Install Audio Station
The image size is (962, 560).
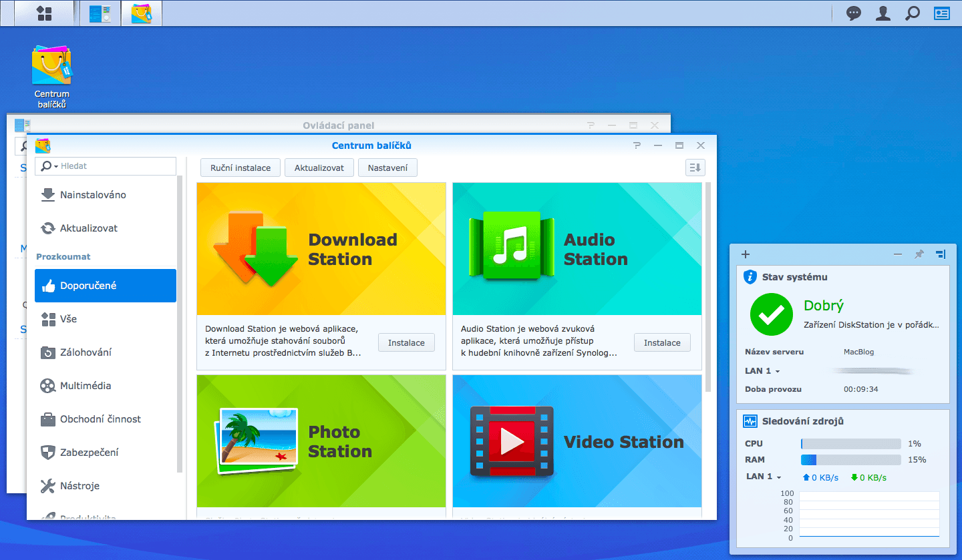662,342
